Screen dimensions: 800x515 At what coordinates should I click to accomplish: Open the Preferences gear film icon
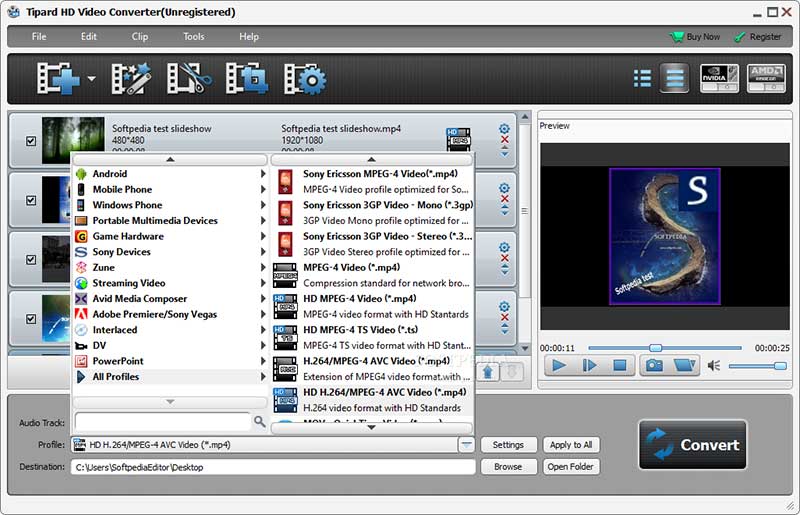(x=305, y=78)
